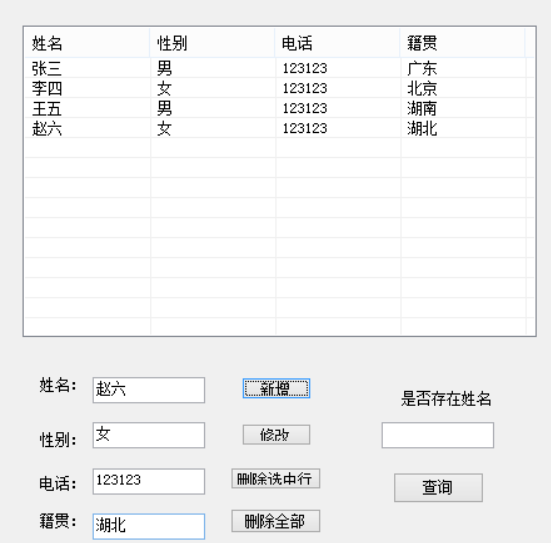The width and height of the screenshot is (551, 543).
Task: Click the 删除选中行 button
Action: (276, 478)
